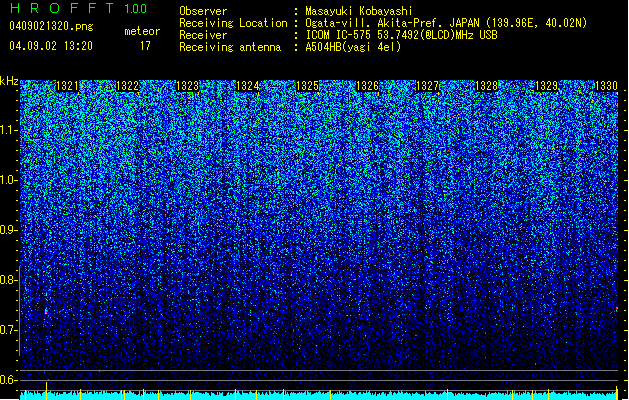Select the 1328 time marker label
629x400 pixels.
pos(487,86)
